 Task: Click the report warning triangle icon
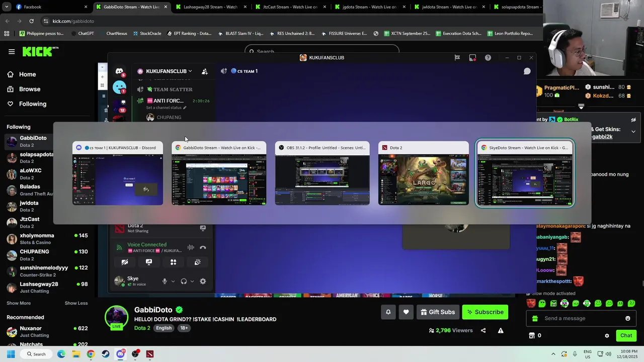point(501,330)
